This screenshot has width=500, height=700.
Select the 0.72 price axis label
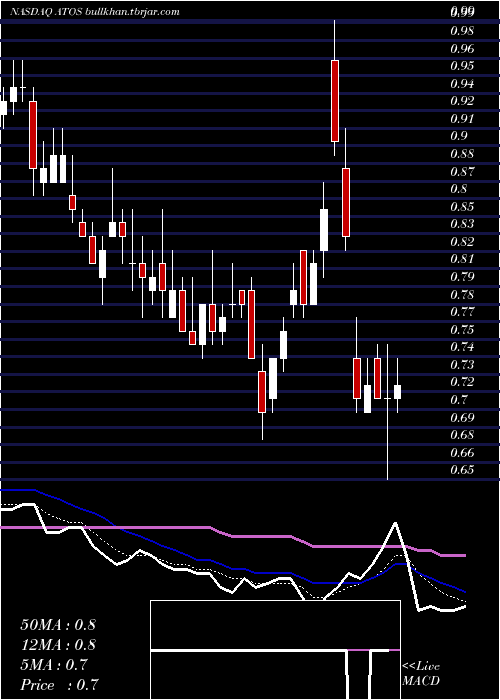pos(462,382)
